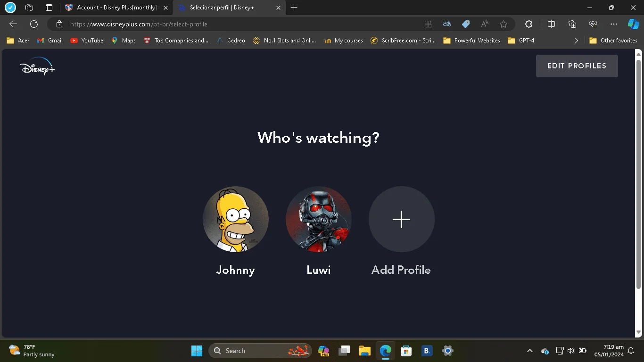Expand more favorites chevron
Screen dimensions: 644x362
[x=576, y=41]
